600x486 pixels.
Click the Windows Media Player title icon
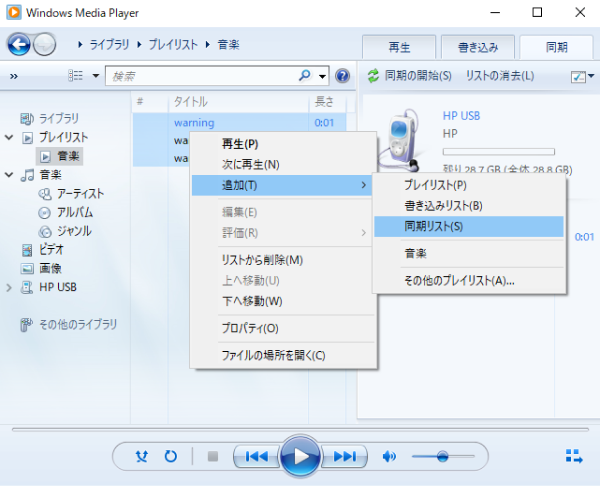[x=14, y=12]
